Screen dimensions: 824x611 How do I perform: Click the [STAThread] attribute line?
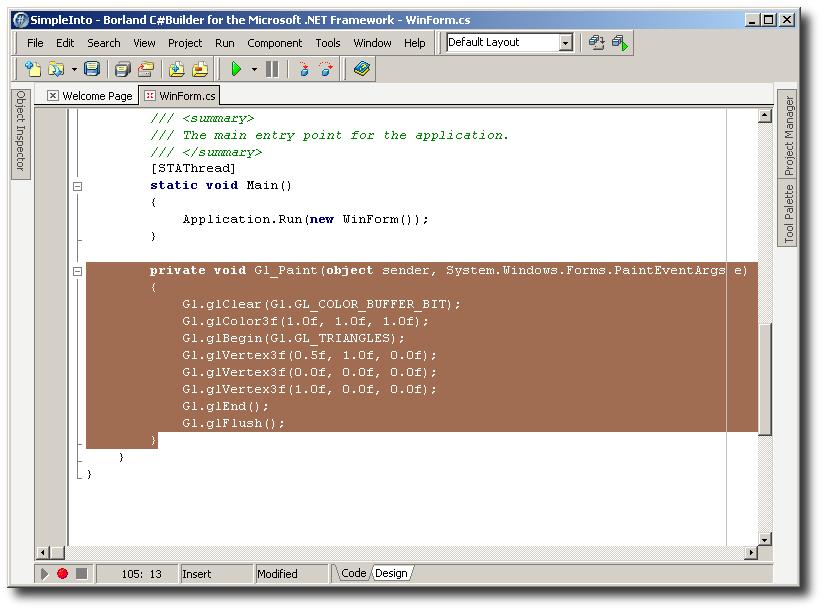tap(193, 168)
